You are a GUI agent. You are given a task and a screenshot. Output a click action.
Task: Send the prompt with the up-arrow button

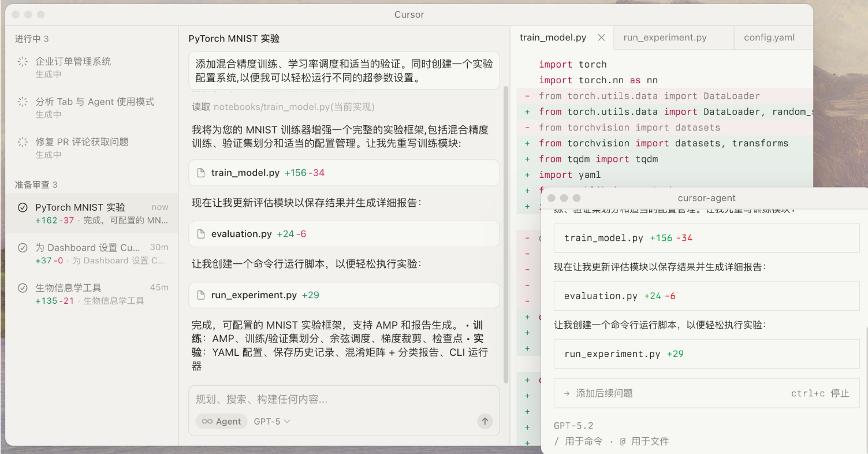point(485,422)
